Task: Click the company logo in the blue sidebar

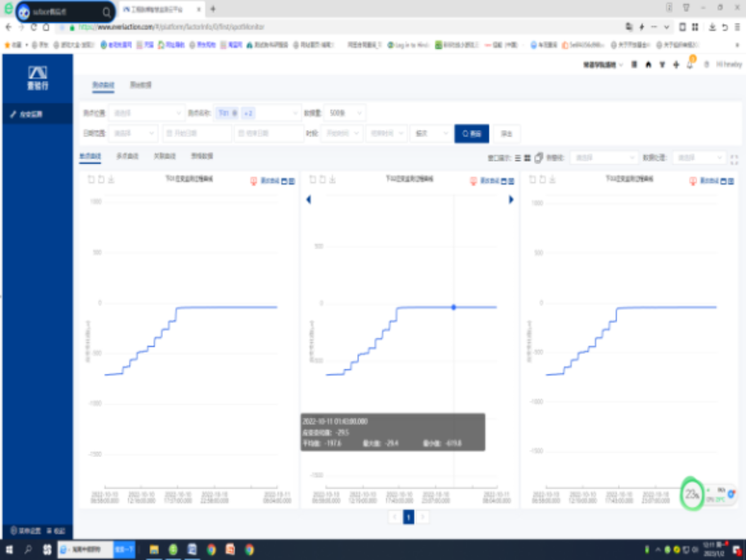Action: 38,78
